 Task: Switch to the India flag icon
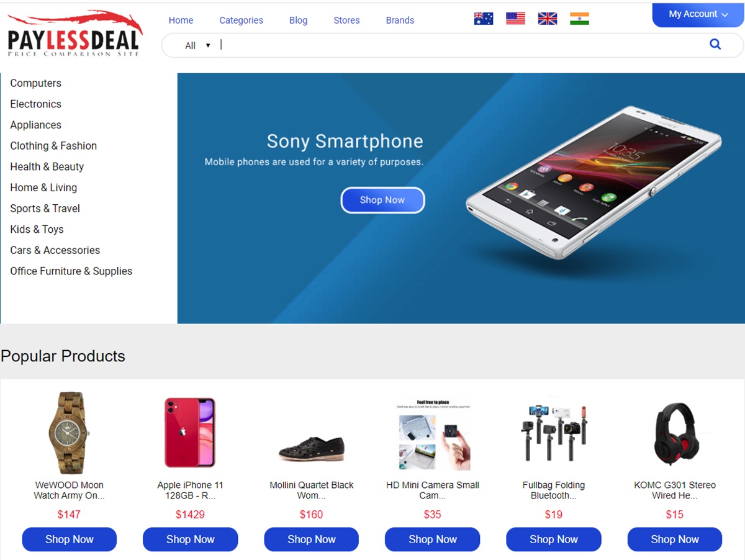(x=579, y=19)
